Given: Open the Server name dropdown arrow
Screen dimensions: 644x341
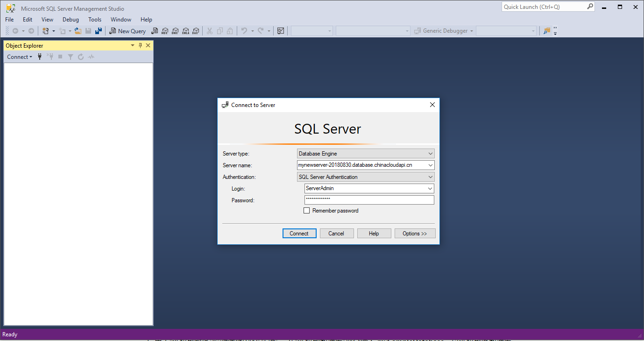Looking at the screenshot, I should 430,165.
